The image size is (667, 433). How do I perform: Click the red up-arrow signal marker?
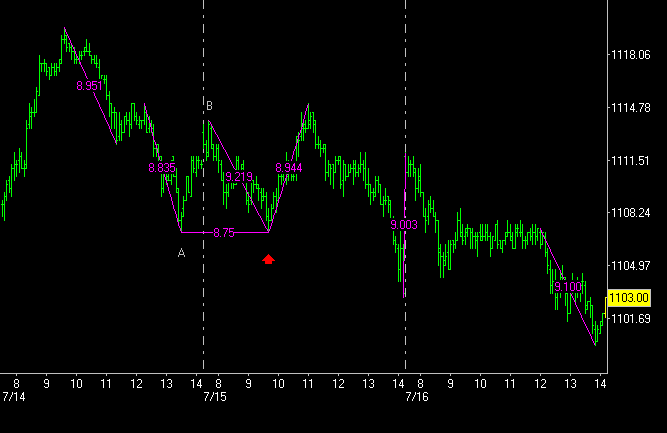(268, 259)
